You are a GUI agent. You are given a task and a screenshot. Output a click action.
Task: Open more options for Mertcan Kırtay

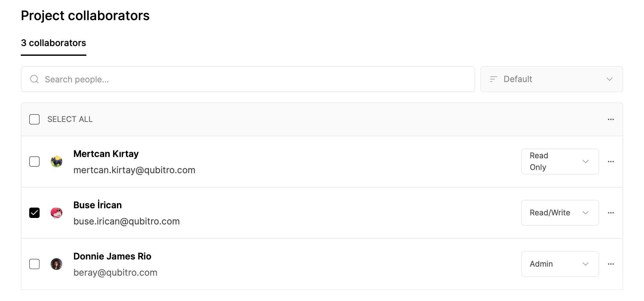pyautogui.click(x=611, y=162)
